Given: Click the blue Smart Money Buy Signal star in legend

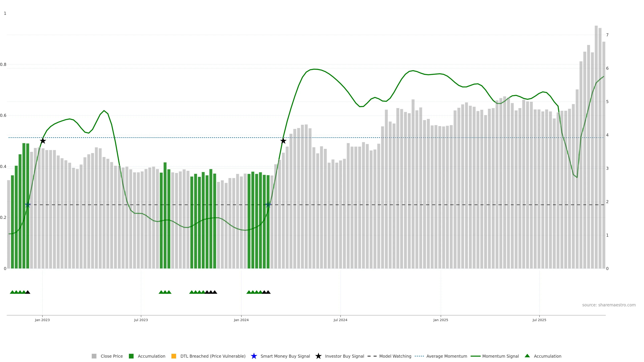Looking at the screenshot, I should [254, 356].
